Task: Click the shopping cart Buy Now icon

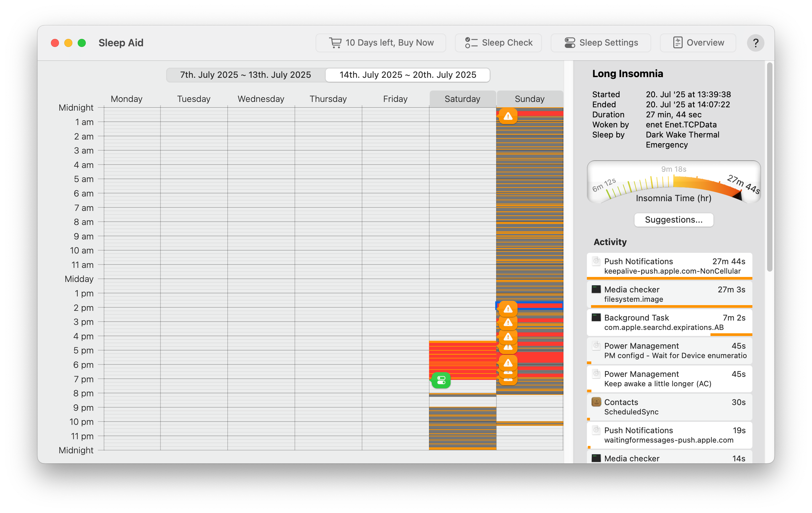Action: (x=335, y=43)
